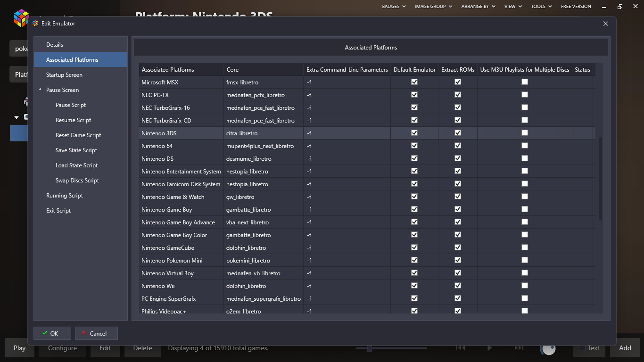Select the Nintendo Game & Watch row
Viewport: 644px width, 362px height.
[x=367, y=197]
